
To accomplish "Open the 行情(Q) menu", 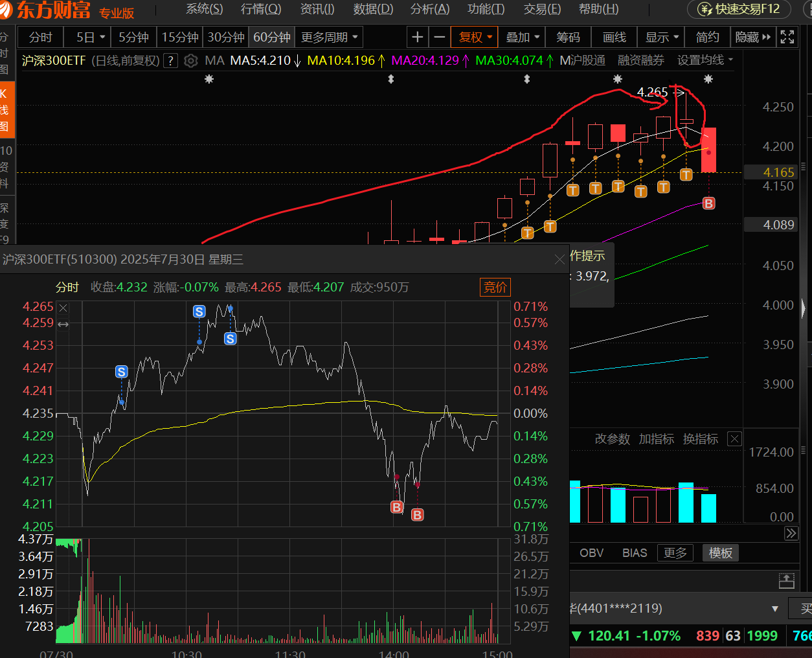I will coord(261,9).
